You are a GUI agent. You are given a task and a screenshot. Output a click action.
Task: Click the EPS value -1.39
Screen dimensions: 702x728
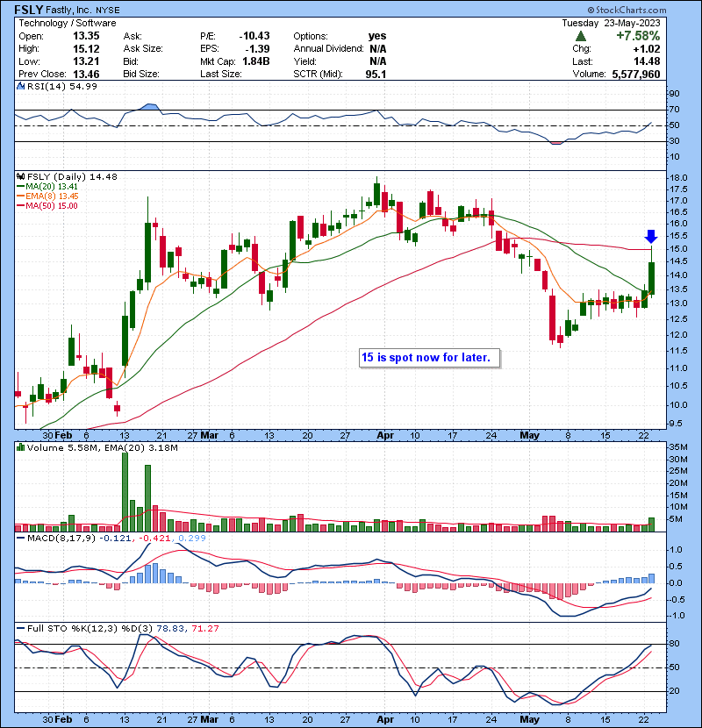click(x=257, y=49)
